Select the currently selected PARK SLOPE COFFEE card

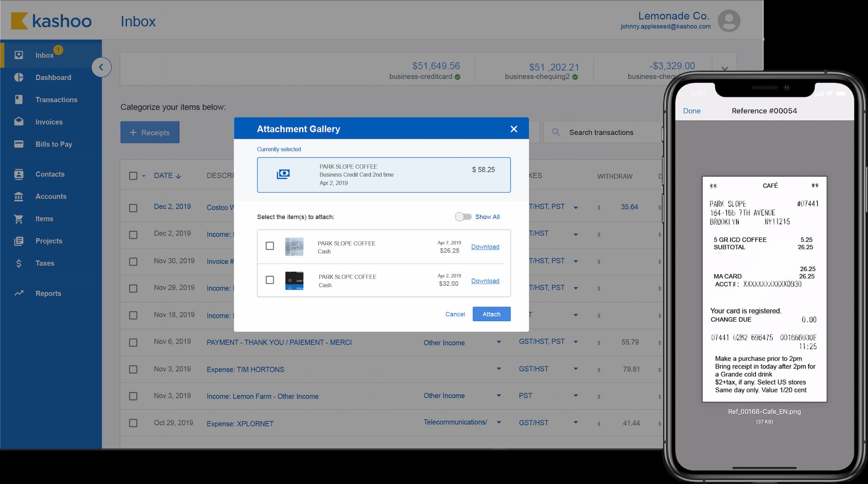coord(384,175)
